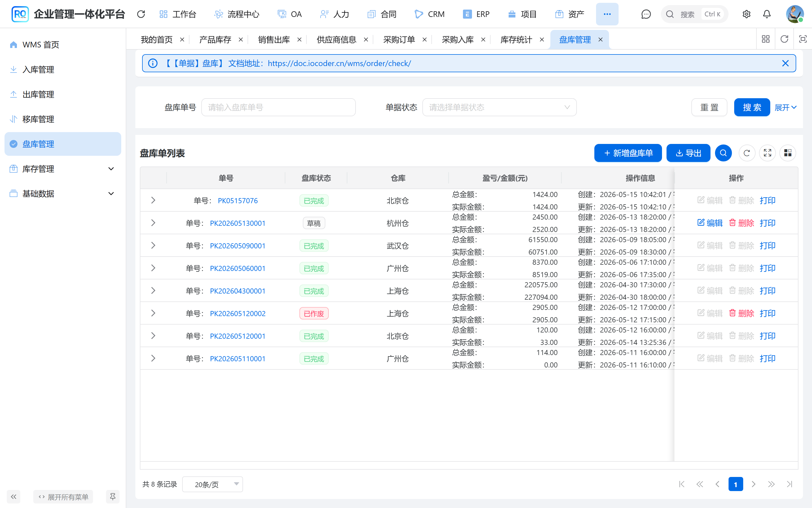Open the 单据状态 dropdown

[x=499, y=107]
